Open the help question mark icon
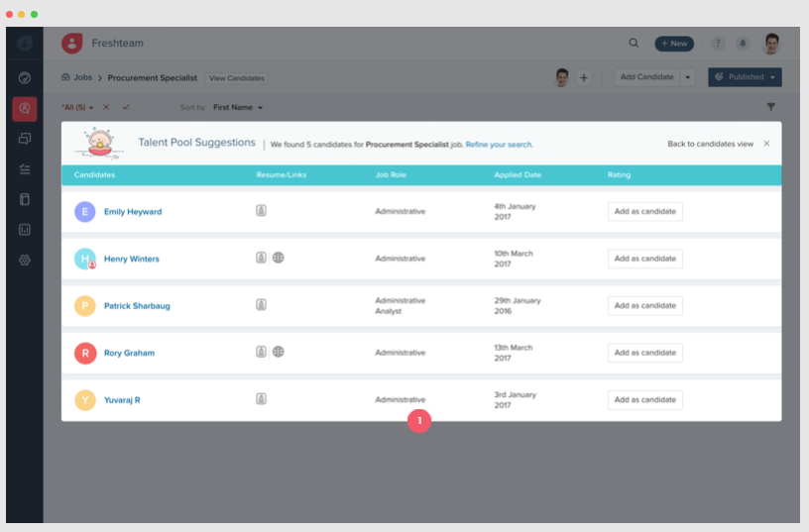 click(718, 44)
